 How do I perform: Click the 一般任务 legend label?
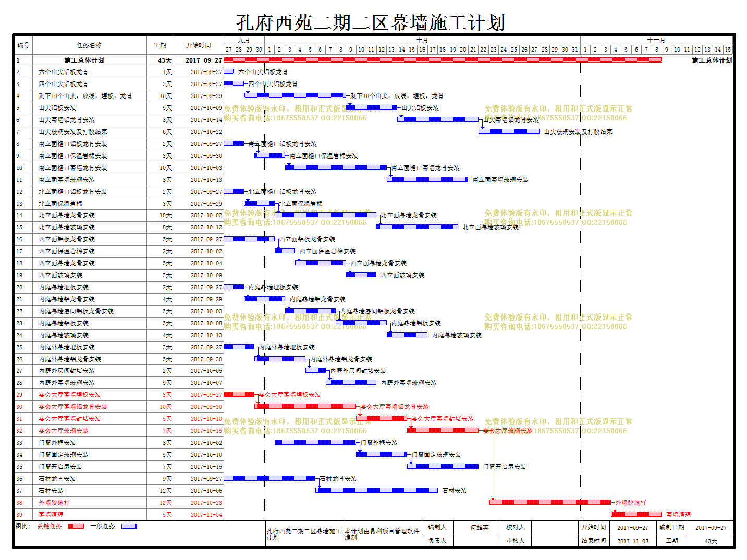point(103,526)
